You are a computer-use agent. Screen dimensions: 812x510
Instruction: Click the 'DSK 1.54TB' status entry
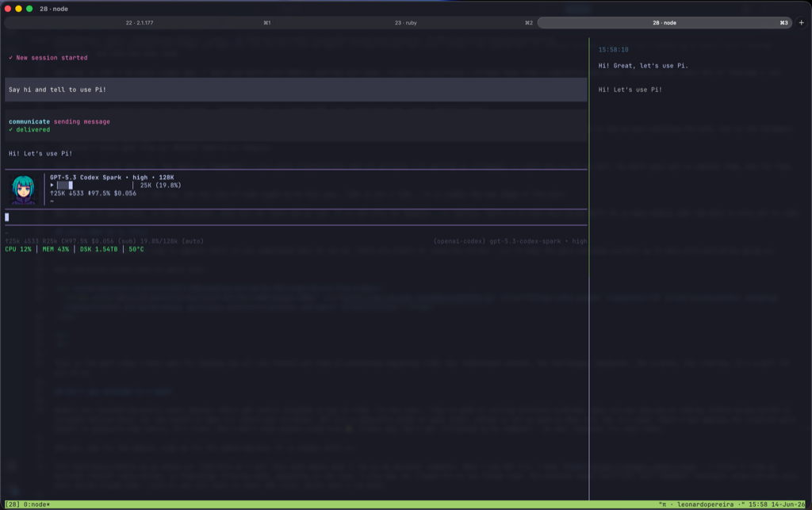point(98,250)
